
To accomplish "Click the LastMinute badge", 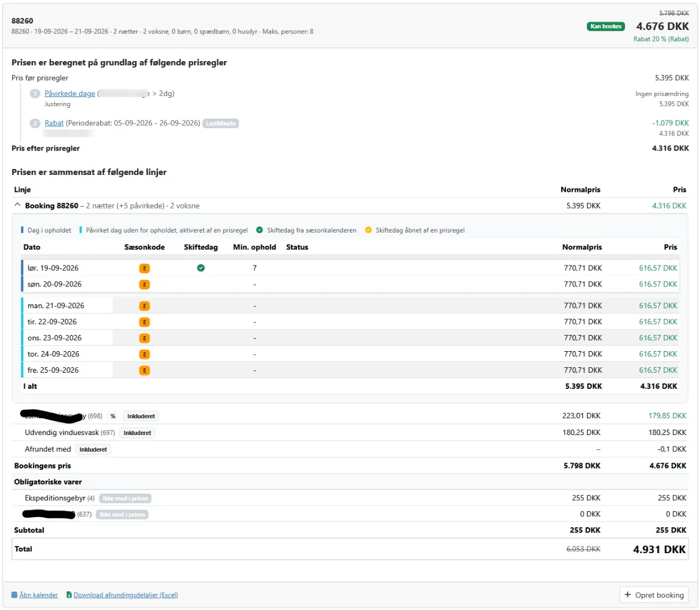I will [x=220, y=123].
